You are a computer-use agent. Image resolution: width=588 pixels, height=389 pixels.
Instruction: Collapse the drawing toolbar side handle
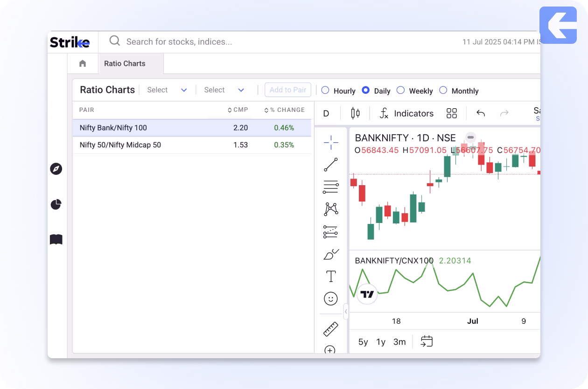(x=346, y=311)
